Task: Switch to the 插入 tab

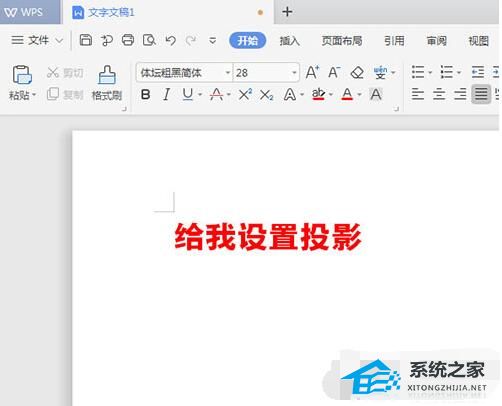Action: pos(289,41)
